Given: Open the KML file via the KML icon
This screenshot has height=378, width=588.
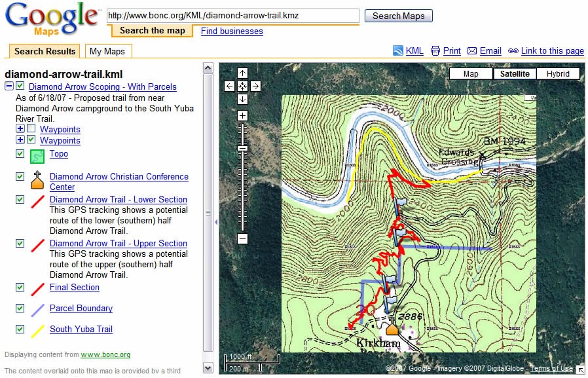Looking at the screenshot, I should click(x=396, y=50).
